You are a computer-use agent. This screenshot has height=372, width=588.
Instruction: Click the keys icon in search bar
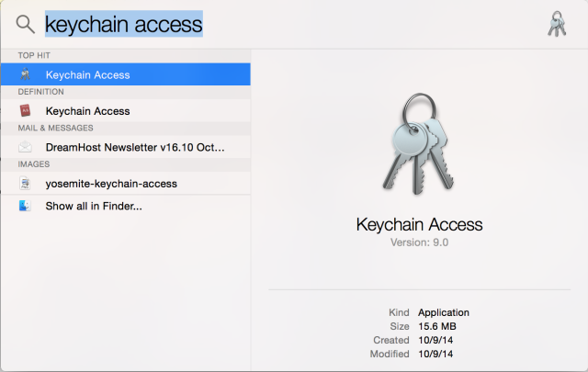click(x=557, y=24)
